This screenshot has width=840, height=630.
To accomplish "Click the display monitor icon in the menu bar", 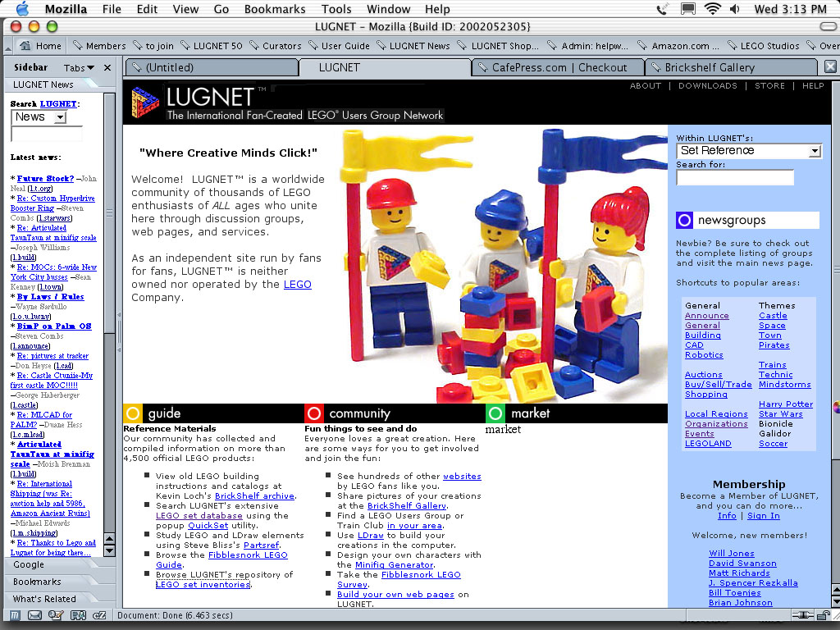I will [688, 8].
